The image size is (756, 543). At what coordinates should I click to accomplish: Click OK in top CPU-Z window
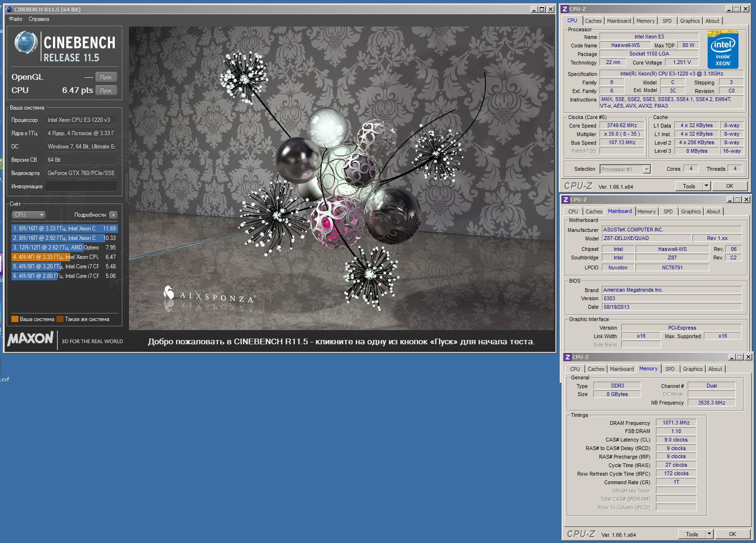[x=729, y=186]
